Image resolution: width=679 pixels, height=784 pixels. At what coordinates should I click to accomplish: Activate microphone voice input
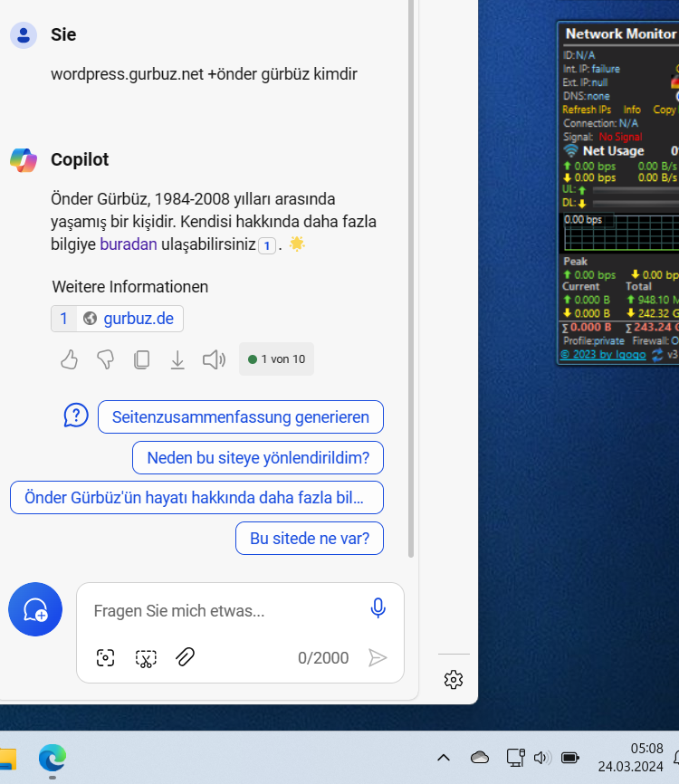pyautogui.click(x=378, y=608)
